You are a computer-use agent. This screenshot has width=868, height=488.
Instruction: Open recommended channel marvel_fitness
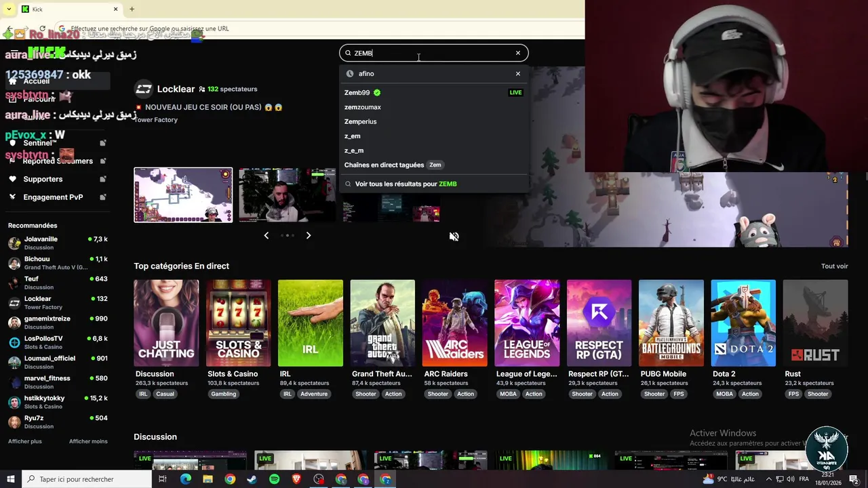click(x=58, y=382)
